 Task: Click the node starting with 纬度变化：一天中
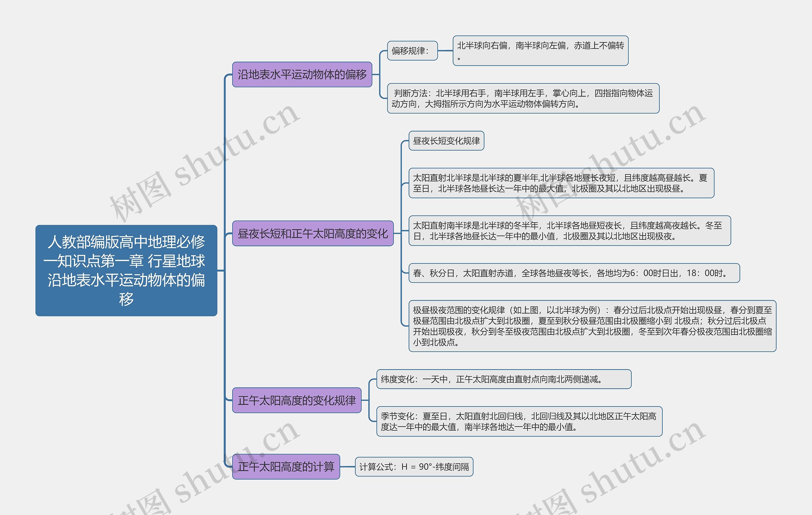[x=504, y=379]
